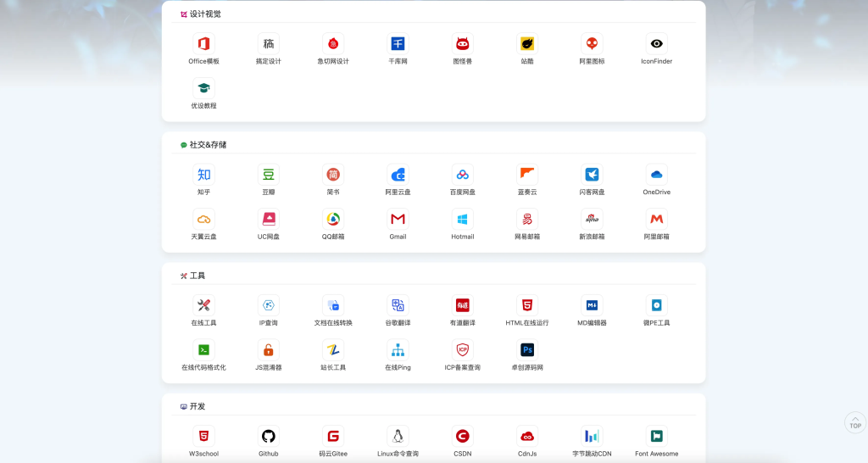The image size is (868, 463).
Task: Open the MD编辑器 icon
Action: [592, 305]
